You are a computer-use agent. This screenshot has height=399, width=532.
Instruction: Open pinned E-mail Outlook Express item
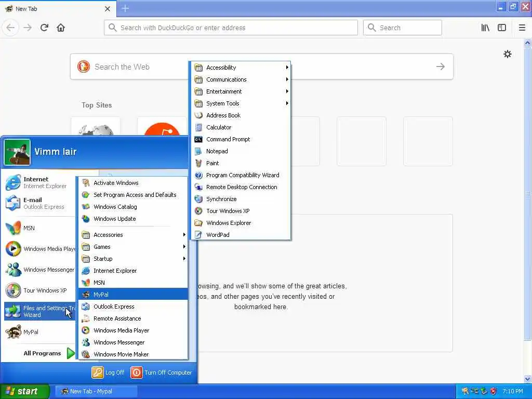coord(39,203)
